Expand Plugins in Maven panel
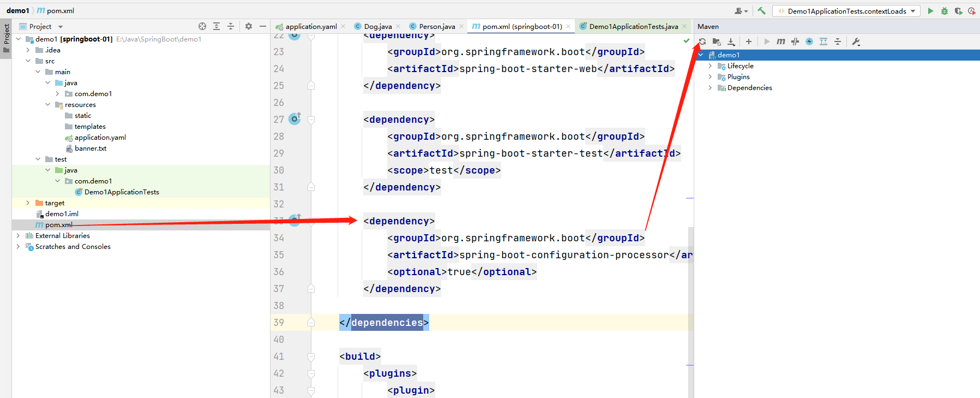Image resolution: width=980 pixels, height=398 pixels. point(710,77)
